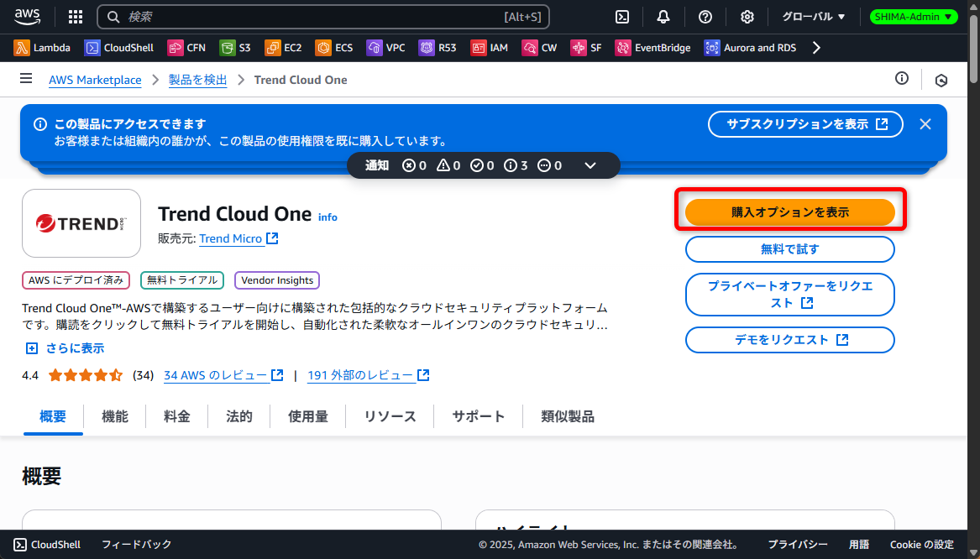Screen dimensions: 980x559
Task: Click the star rating
Action: (86, 375)
